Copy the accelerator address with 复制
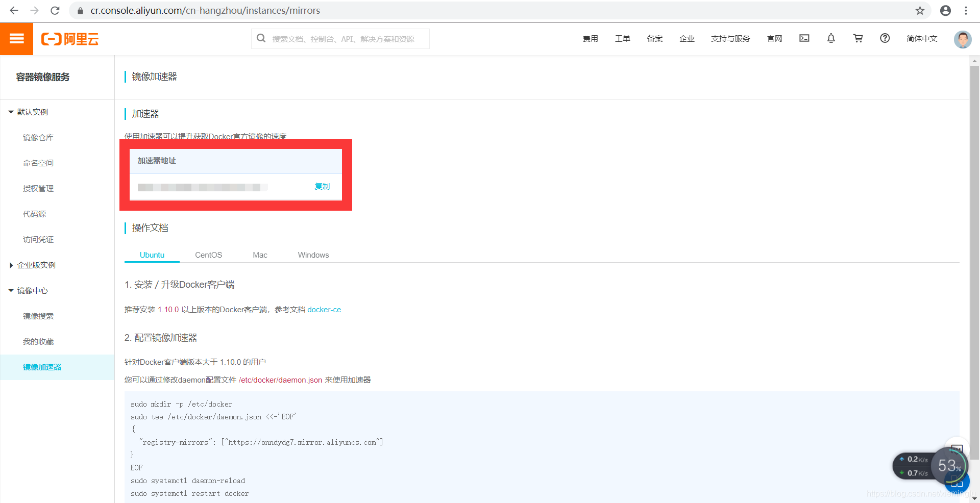The width and height of the screenshot is (980, 503). [x=322, y=186]
